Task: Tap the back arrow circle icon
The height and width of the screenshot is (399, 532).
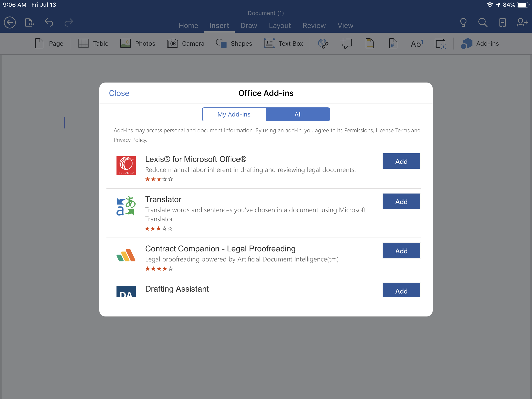Action: [10, 23]
